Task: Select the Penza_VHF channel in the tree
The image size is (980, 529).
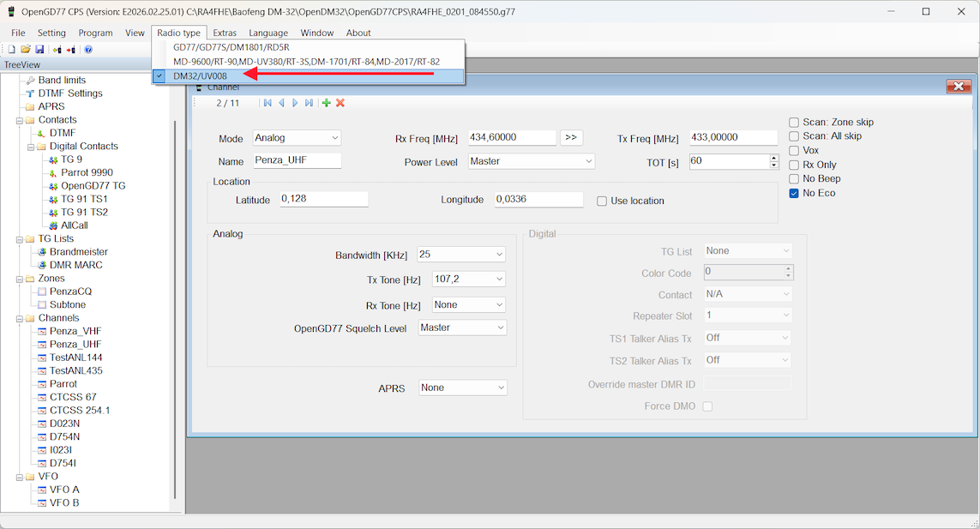Action: click(75, 331)
